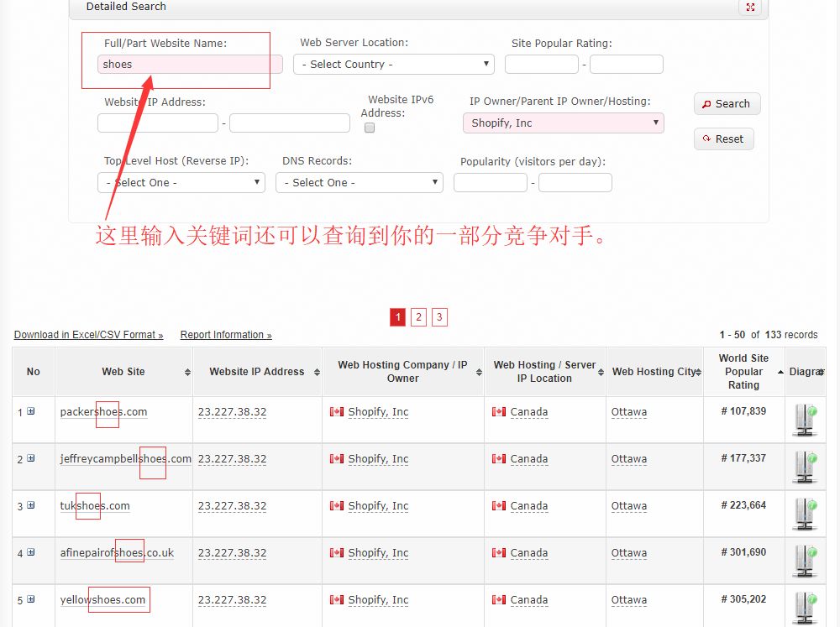Screen dimensions: 840x627
Task: Expand row 5 yellowshoes.com details
Action: [x=31, y=599]
